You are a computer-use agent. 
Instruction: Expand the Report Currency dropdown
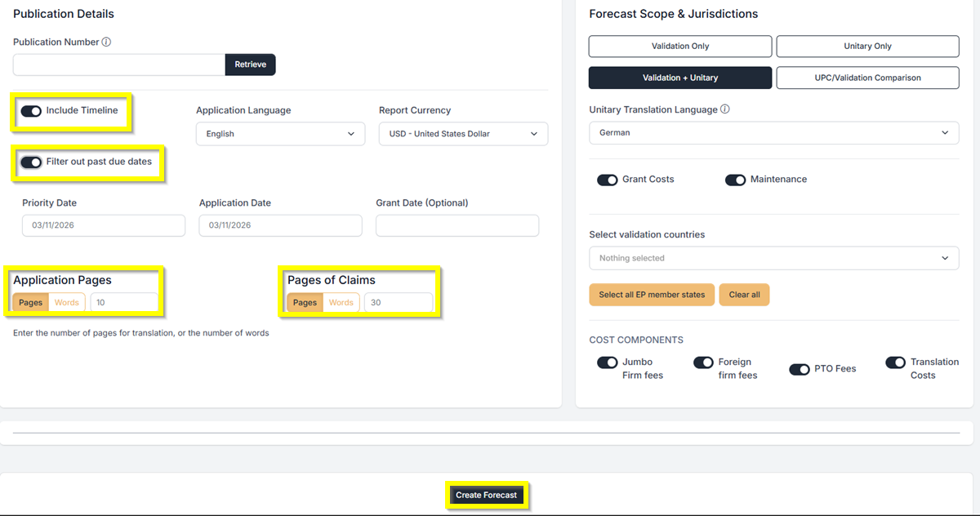463,134
